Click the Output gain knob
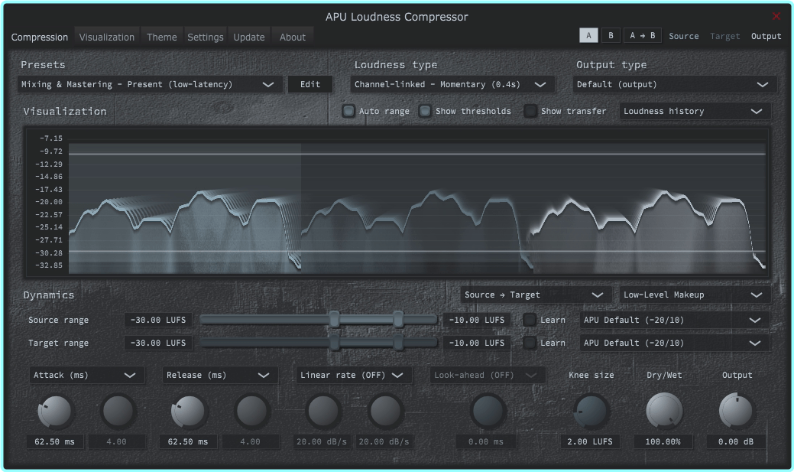The height and width of the screenshot is (472, 794). 736,411
